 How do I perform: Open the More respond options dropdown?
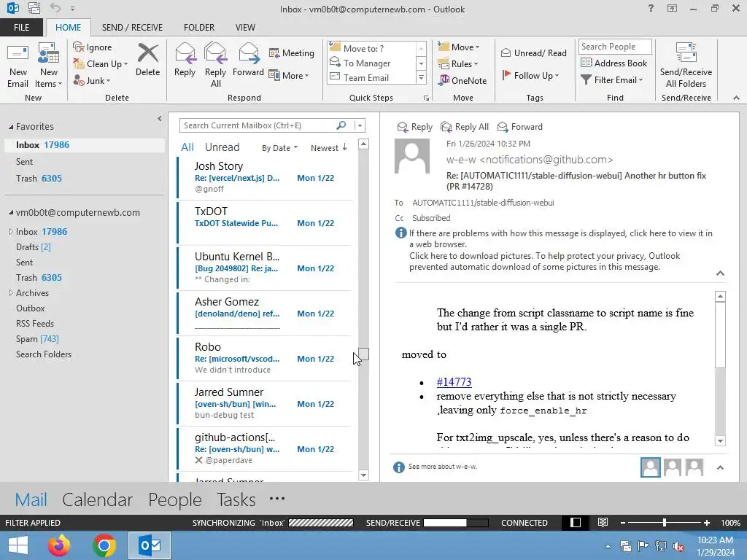click(289, 75)
